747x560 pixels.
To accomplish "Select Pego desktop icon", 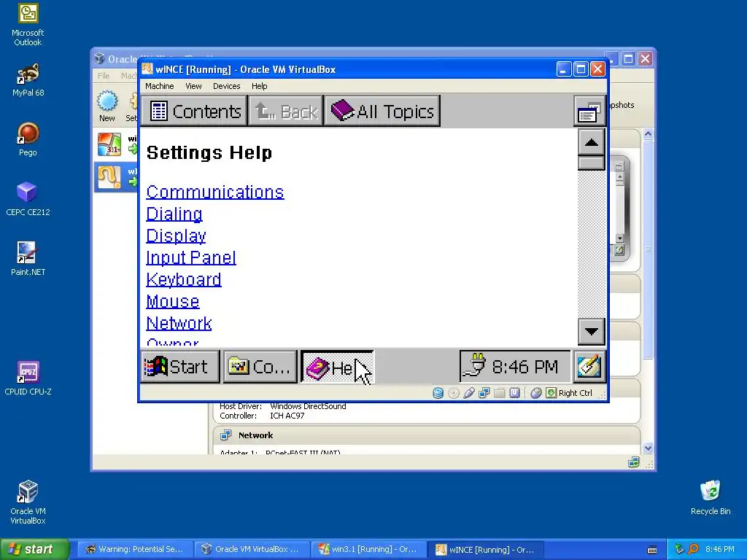I will coord(28,139).
